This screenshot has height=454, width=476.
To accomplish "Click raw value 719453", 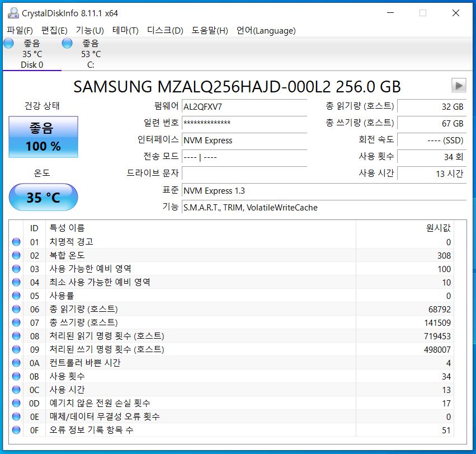I will 437,336.
